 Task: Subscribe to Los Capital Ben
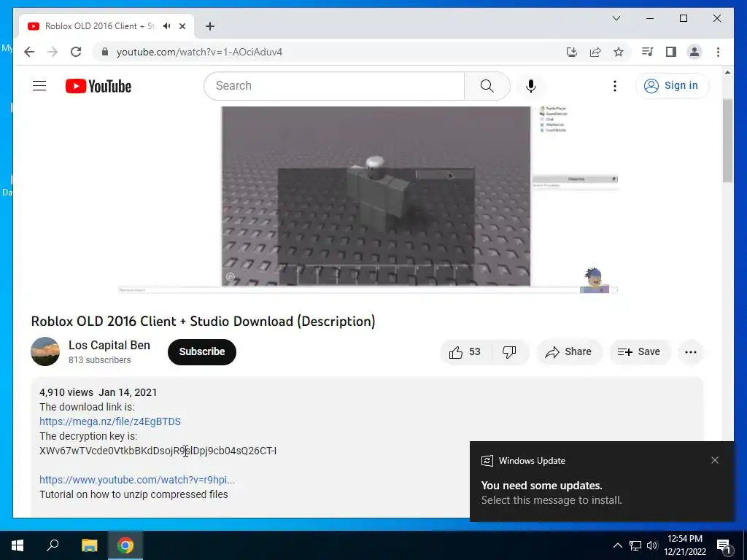click(202, 352)
